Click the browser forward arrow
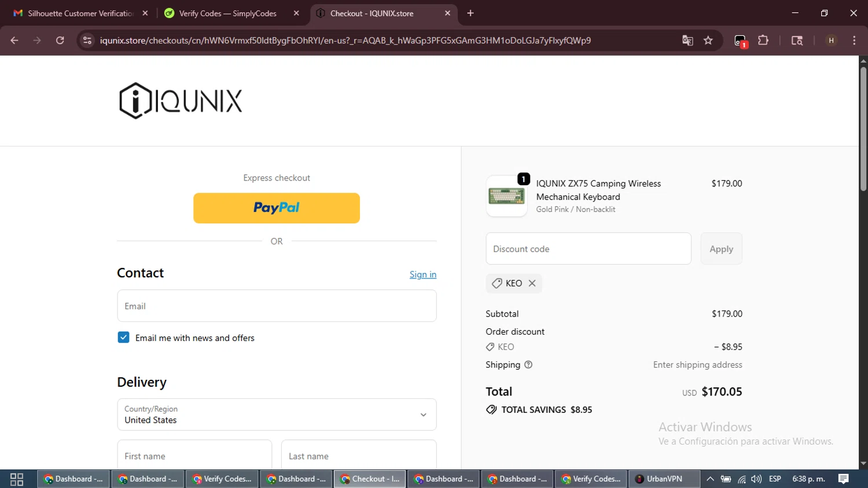Screen dimensions: 868x488 (x=37, y=41)
